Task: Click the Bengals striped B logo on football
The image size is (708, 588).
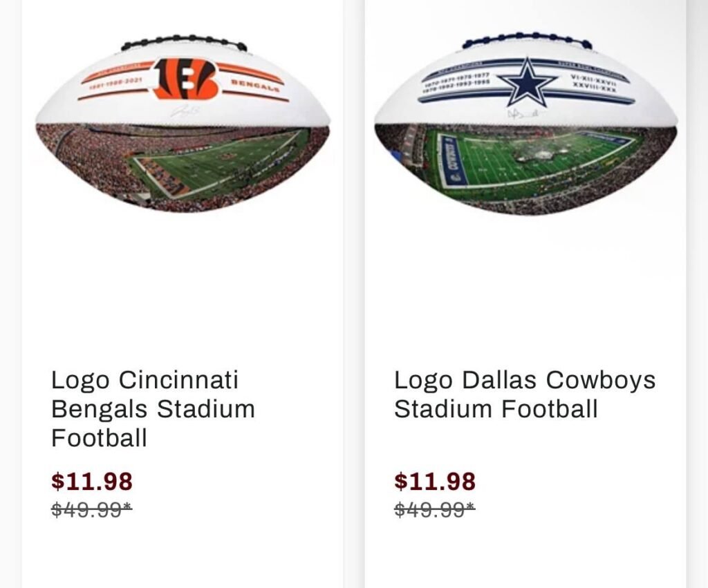Action: point(185,78)
